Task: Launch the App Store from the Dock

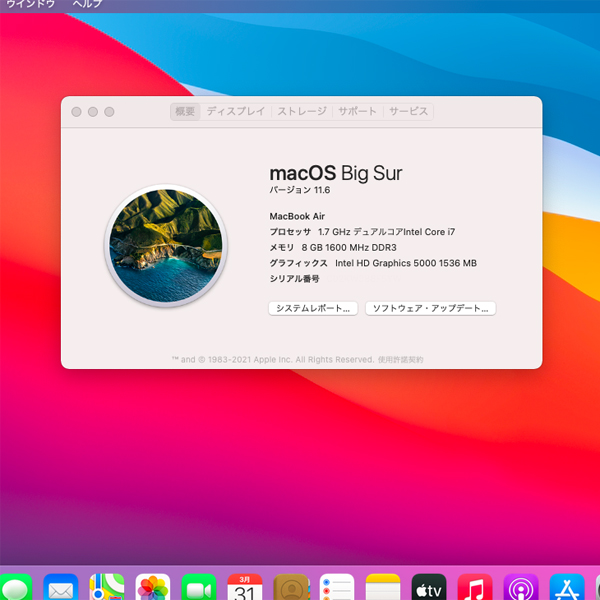Action: tap(567, 588)
